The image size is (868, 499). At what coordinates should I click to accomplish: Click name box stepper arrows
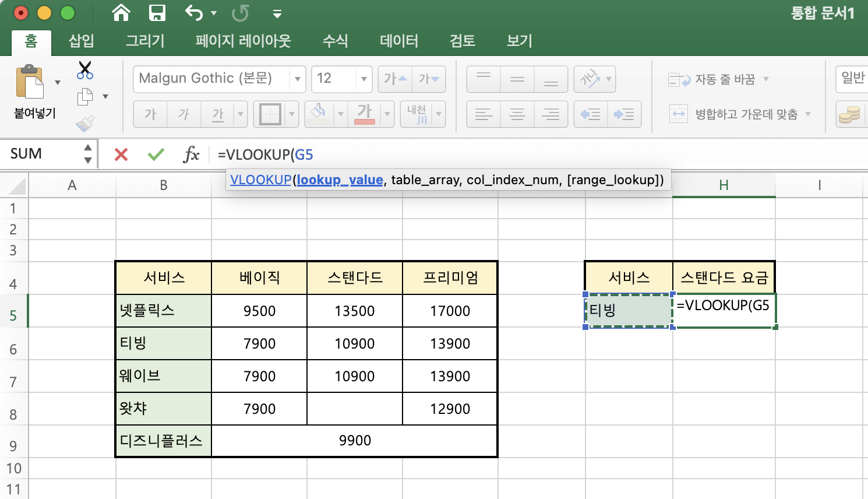pos(88,154)
